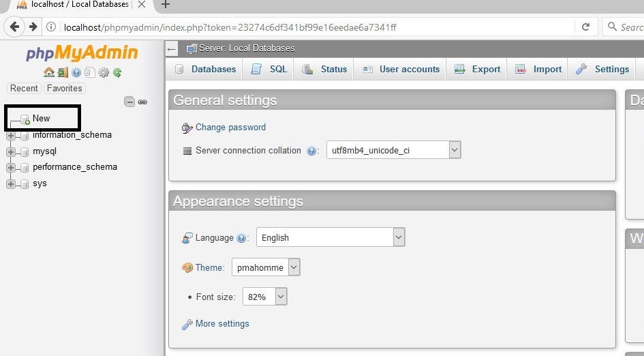Screen dimensions: 644x356
Task: Open a new browser tab with plus
Action: point(165,5)
